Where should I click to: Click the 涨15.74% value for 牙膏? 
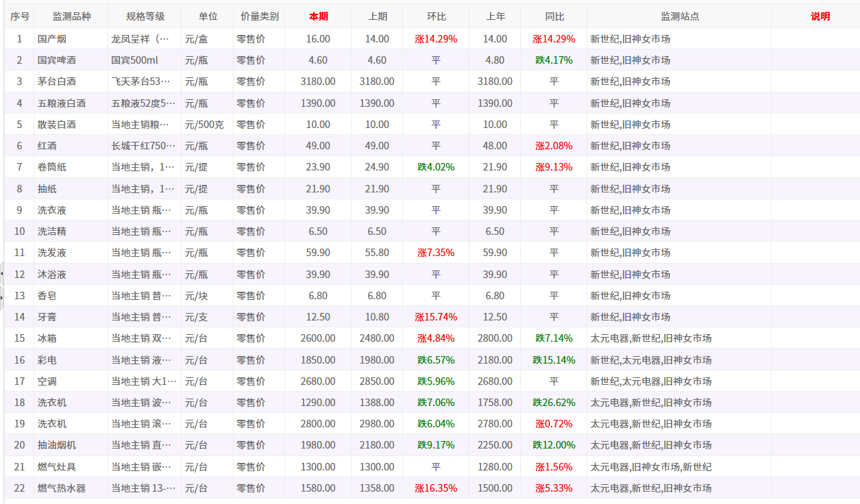pyautogui.click(x=436, y=317)
